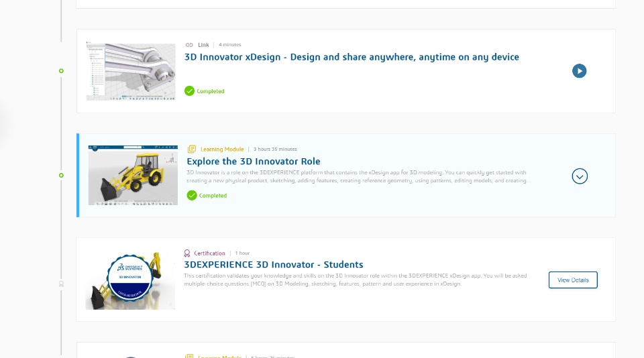The height and width of the screenshot is (358, 644).
Task: Click the Learning Module icon above Explore title
Action: (x=191, y=149)
